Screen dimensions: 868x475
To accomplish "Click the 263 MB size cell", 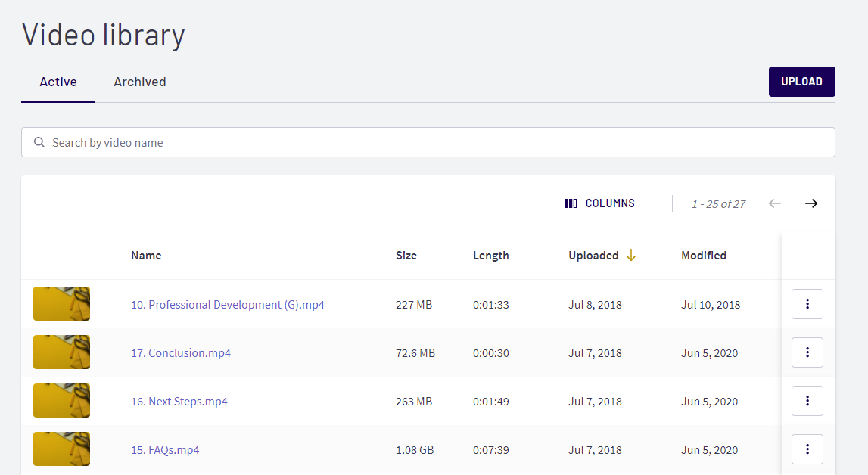I will click(414, 402).
